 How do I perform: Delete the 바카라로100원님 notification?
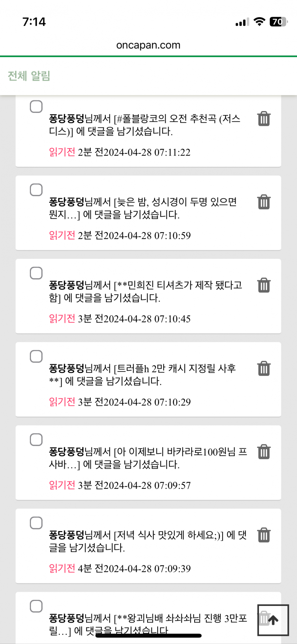click(x=264, y=452)
